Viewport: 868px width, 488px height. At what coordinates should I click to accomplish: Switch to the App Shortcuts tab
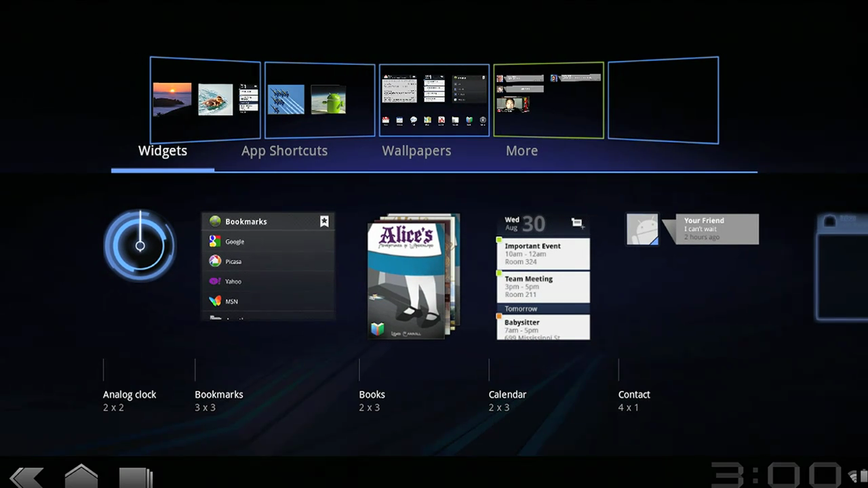click(284, 150)
